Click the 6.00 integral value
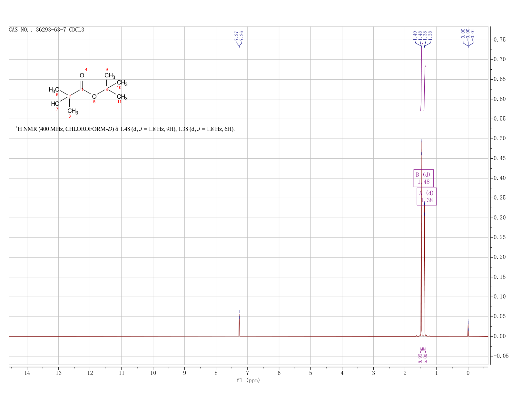Image resolution: width=532 pixels, height=411 pixels. tap(425, 358)
